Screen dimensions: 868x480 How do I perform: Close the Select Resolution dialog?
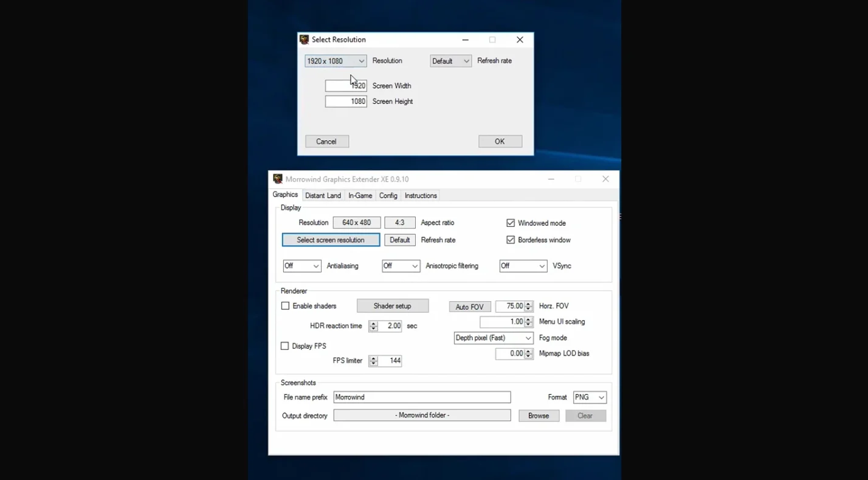pyautogui.click(x=520, y=40)
